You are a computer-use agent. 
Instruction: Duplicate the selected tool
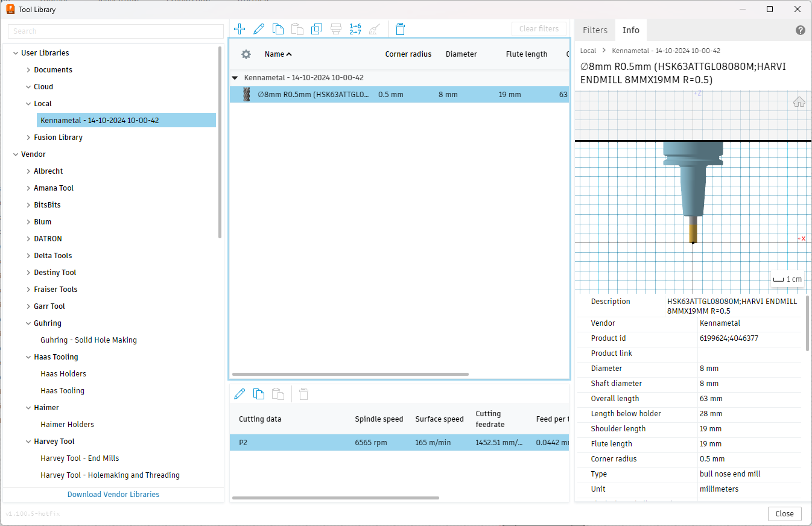click(317, 29)
